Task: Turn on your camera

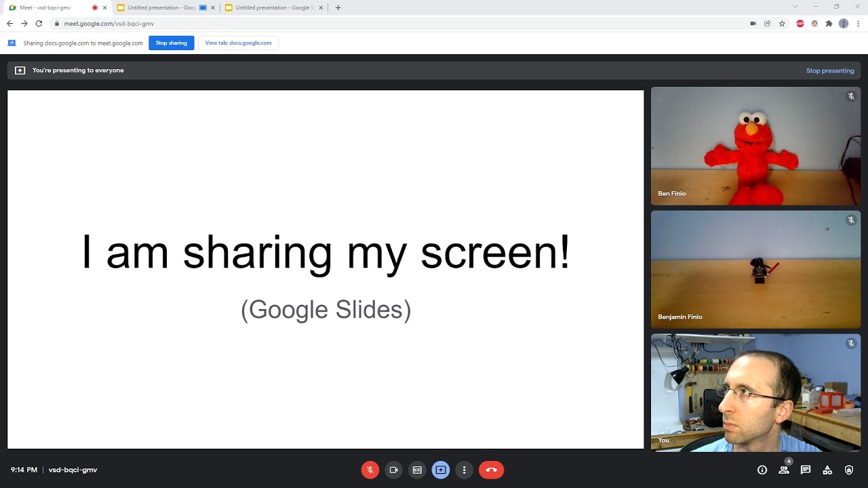Action: 393,470
